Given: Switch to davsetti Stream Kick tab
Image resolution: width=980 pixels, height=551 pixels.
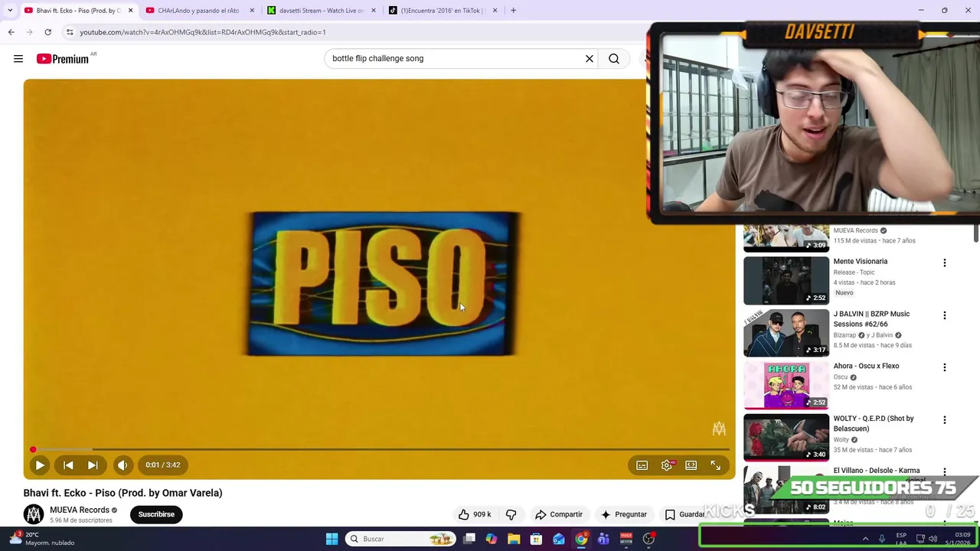Looking at the screenshot, I should 321,11.
